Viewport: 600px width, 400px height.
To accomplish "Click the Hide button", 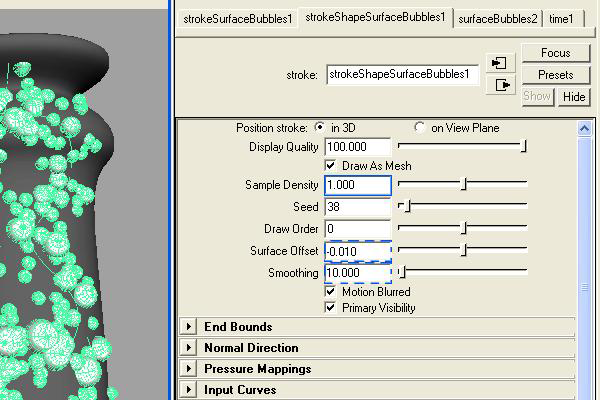I will (x=574, y=96).
